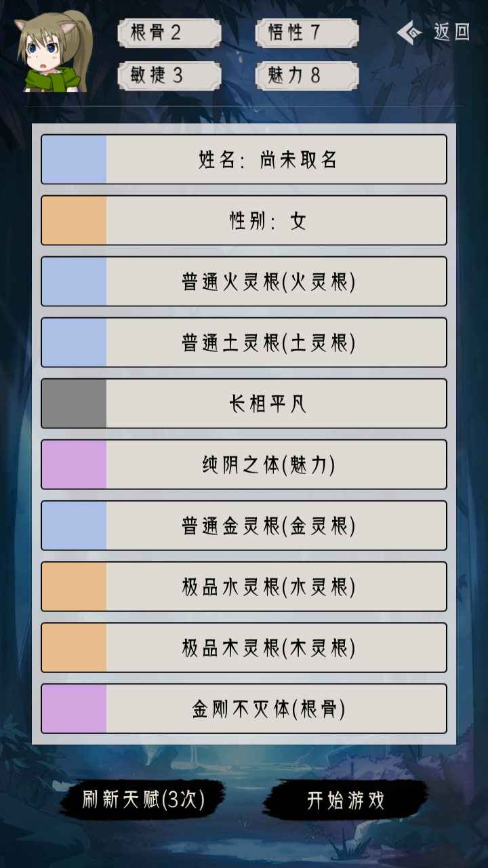The width and height of the screenshot is (488, 868).
Task: Select the 悟性7 stat label
Action: point(306,31)
